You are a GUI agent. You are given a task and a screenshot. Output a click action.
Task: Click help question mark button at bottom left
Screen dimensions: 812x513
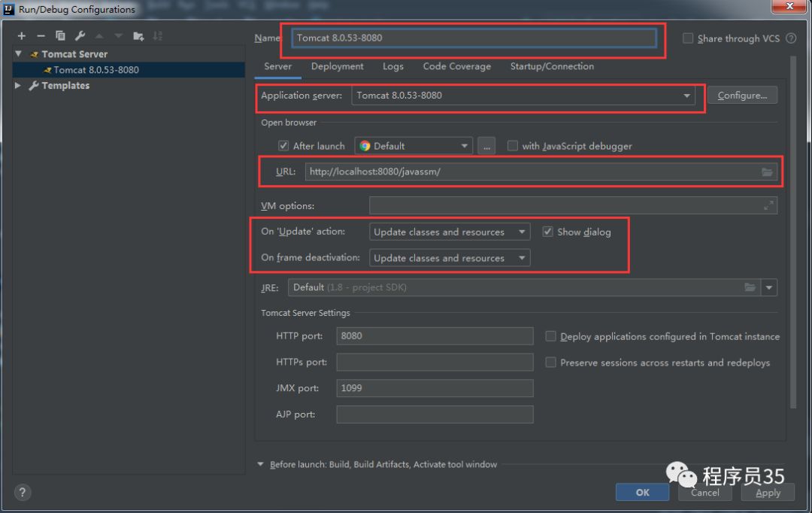23,492
